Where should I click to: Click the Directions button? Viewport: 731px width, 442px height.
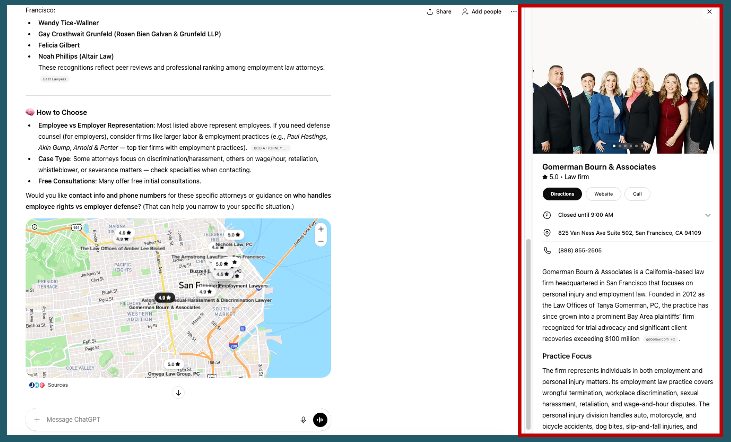pos(563,194)
